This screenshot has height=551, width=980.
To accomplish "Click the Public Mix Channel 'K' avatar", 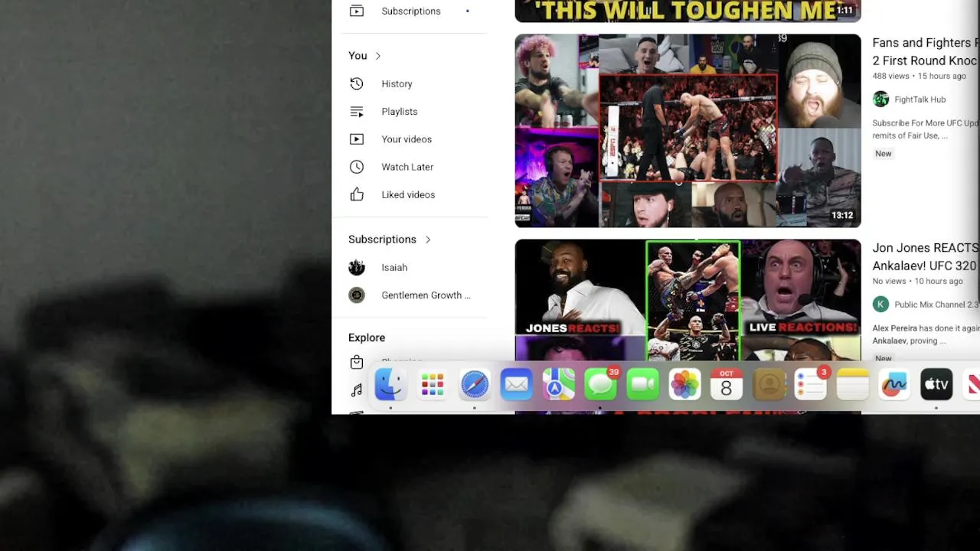I will (881, 305).
